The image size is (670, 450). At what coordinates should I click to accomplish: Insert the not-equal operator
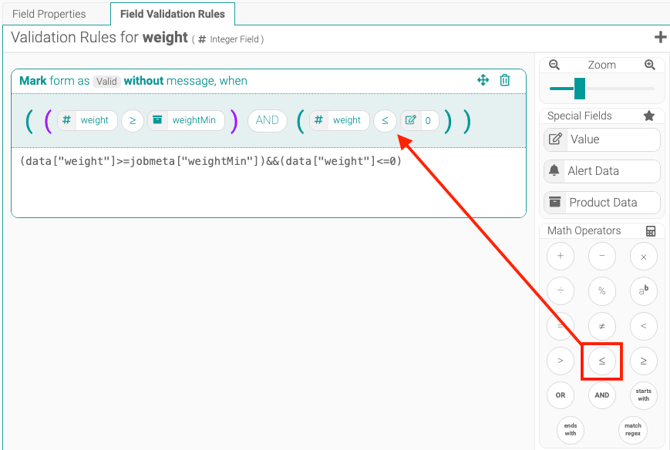602,326
